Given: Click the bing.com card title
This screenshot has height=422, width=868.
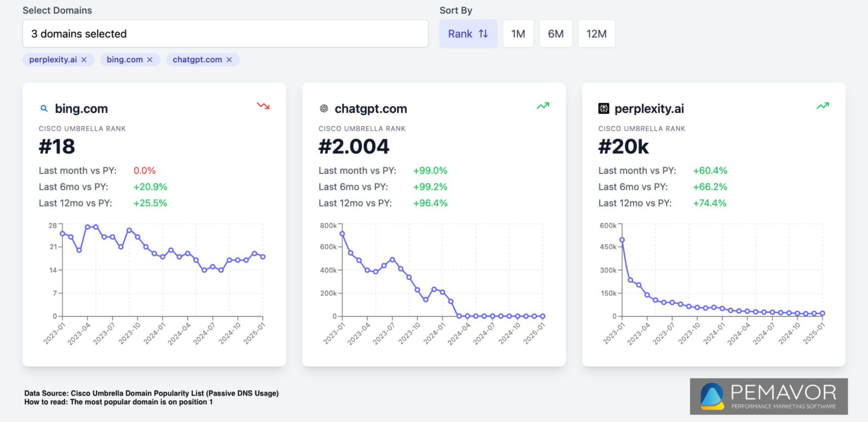Looking at the screenshot, I should tap(81, 109).
